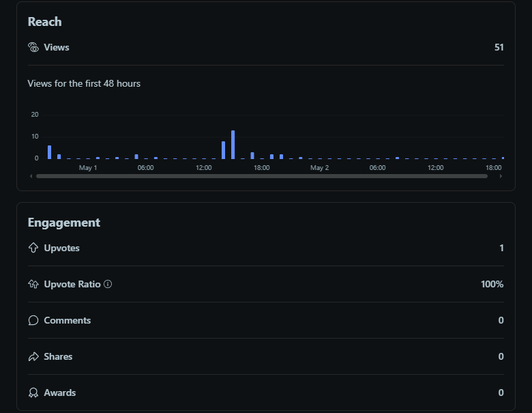Click the chart scrollbar right arrow
This screenshot has height=413, width=532.
pyautogui.click(x=501, y=176)
